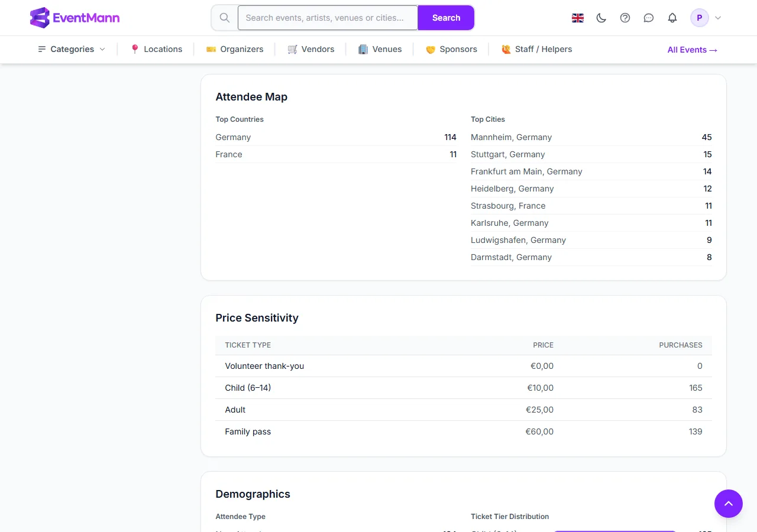Select Strasbourg, France city entry
This screenshot has width=757, height=532.
[591, 206]
